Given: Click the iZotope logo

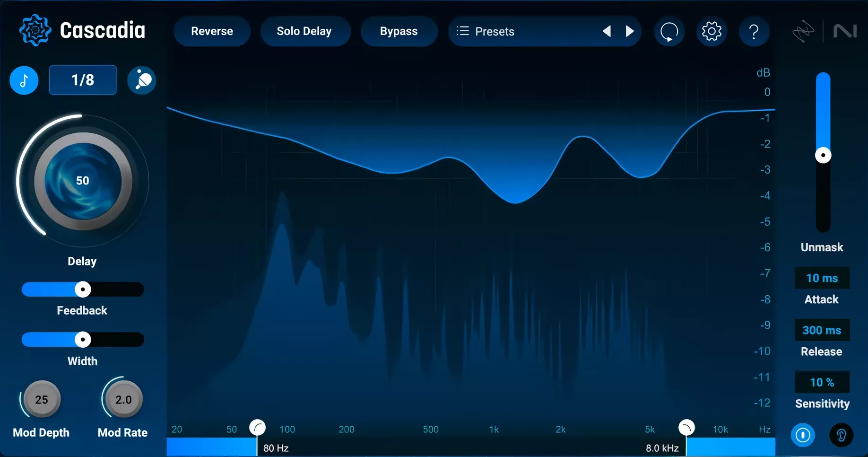Looking at the screenshot, I should (x=804, y=31).
